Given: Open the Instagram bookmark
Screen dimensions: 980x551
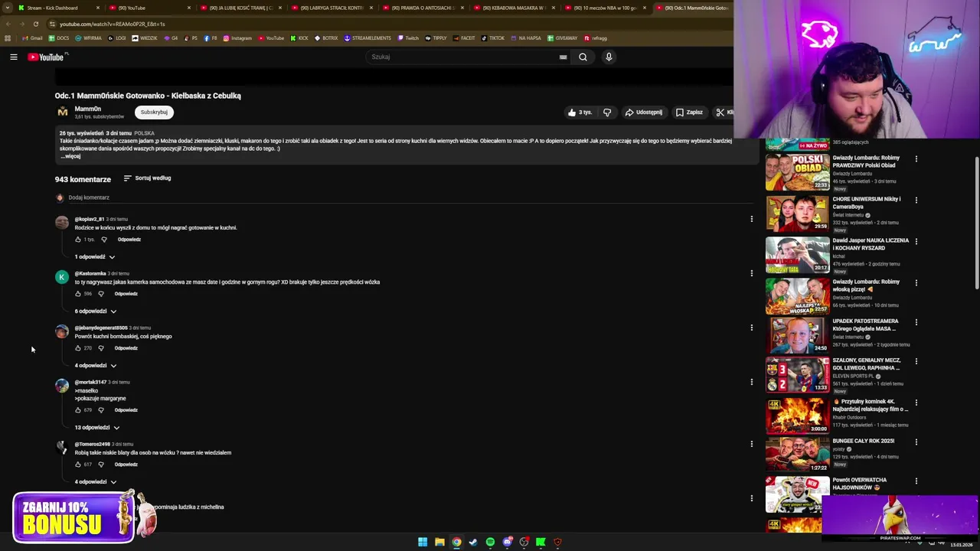Looking at the screenshot, I should point(237,38).
